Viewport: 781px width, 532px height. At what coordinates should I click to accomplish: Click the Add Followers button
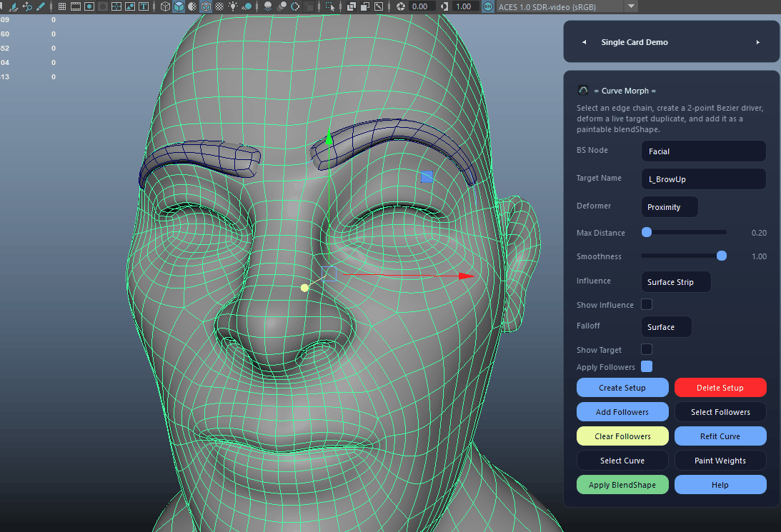pyautogui.click(x=622, y=412)
